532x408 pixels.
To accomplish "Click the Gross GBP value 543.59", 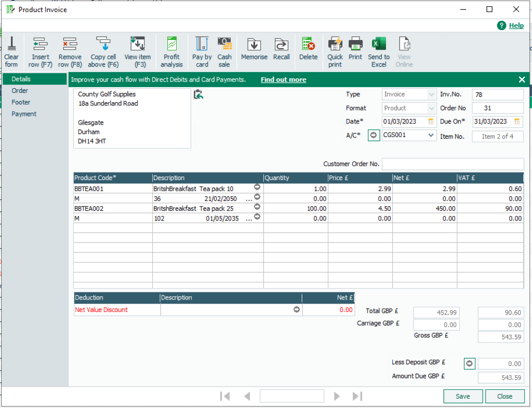I will [x=501, y=337].
